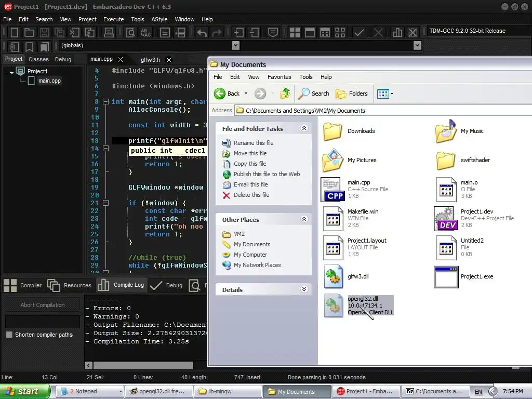The image size is (532, 399).
Task: Open the Execute menu in Dev-C++
Action: tap(113, 19)
